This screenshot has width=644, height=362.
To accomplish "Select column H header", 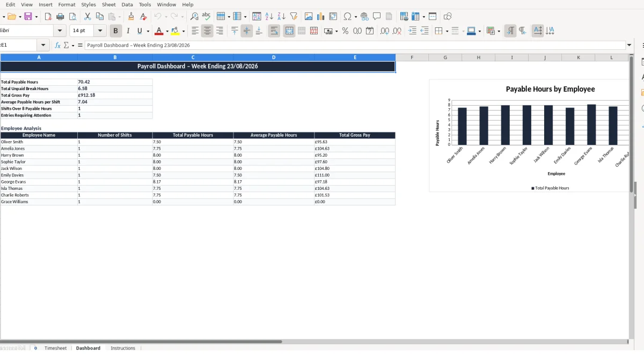I will click(478, 57).
